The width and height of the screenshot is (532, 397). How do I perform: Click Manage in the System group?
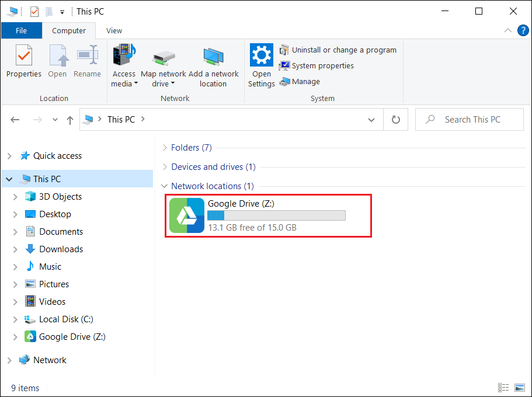pos(305,82)
